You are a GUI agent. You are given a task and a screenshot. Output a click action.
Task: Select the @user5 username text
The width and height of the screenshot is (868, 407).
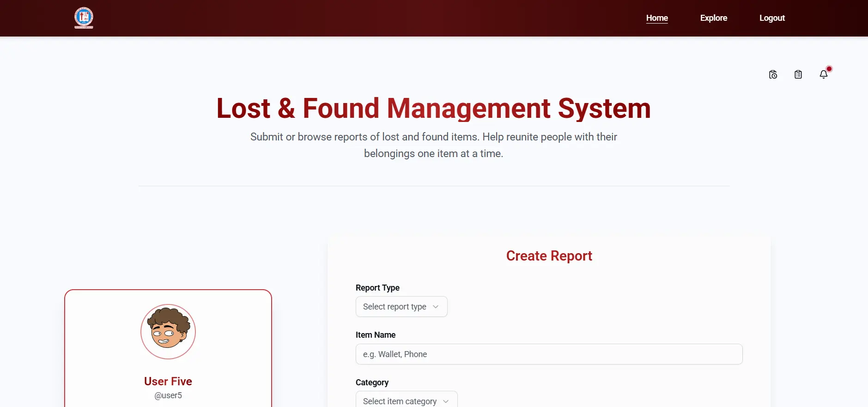click(x=168, y=395)
